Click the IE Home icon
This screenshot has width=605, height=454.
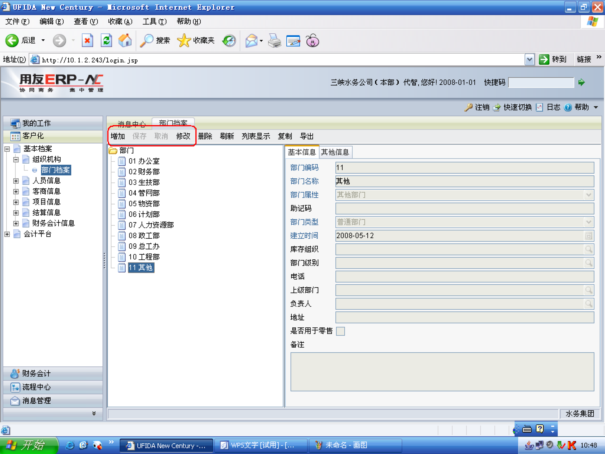click(125, 40)
